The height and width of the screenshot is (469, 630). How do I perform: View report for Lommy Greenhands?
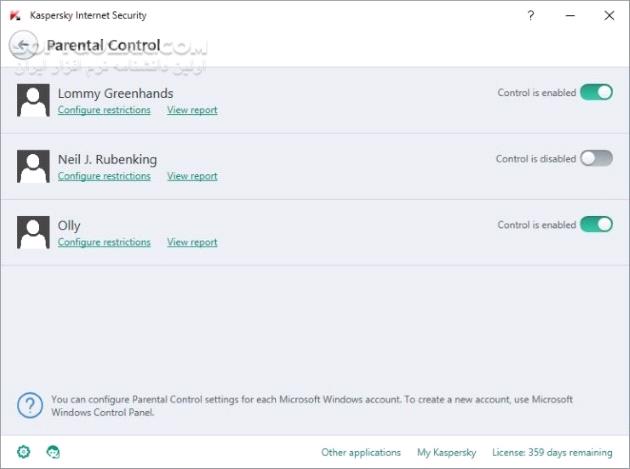(x=192, y=110)
